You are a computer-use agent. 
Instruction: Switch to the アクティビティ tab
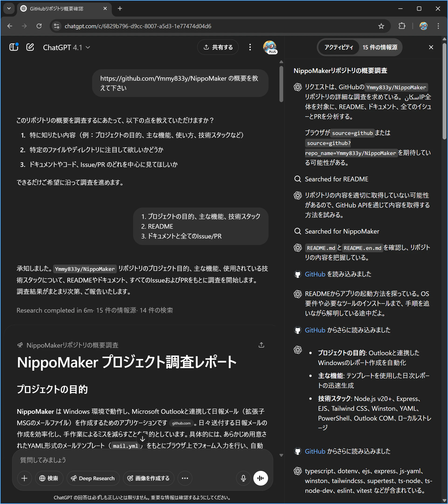click(x=338, y=47)
